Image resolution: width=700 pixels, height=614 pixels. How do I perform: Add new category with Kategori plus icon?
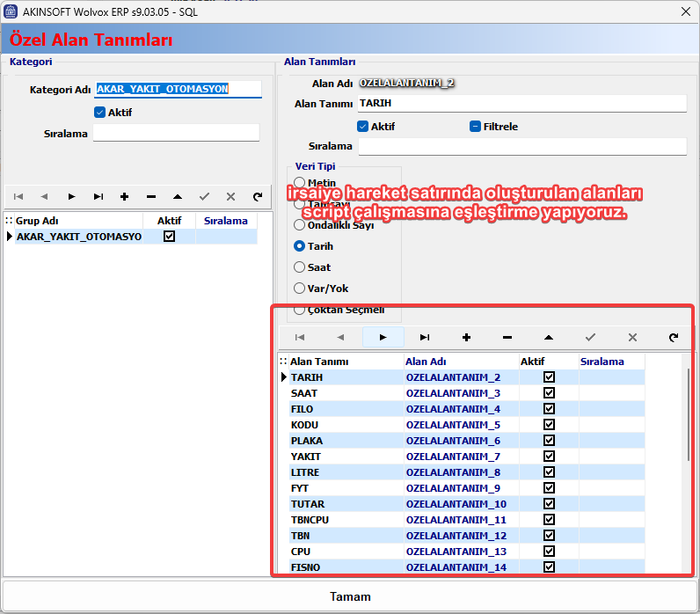[125, 196]
